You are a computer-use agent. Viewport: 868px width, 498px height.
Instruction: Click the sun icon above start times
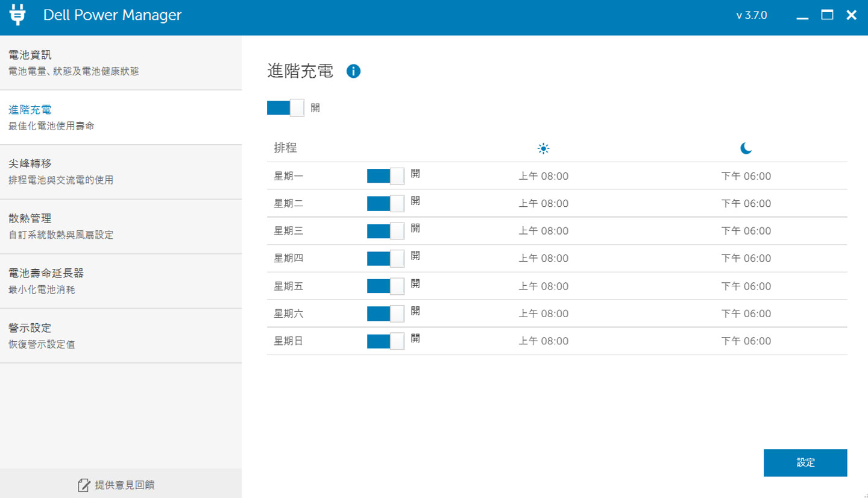click(544, 148)
